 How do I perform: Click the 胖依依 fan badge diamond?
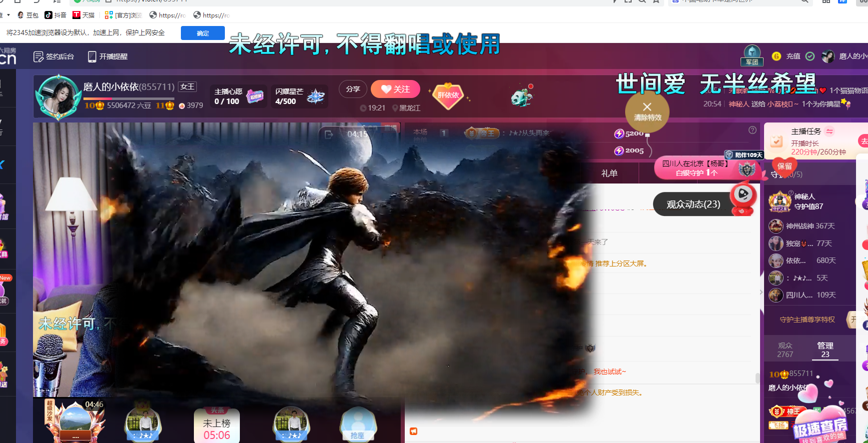[448, 96]
